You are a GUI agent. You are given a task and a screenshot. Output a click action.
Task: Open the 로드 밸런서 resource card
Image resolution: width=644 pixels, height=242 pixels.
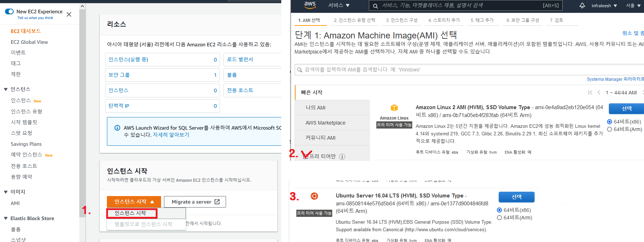click(x=253, y=60)
